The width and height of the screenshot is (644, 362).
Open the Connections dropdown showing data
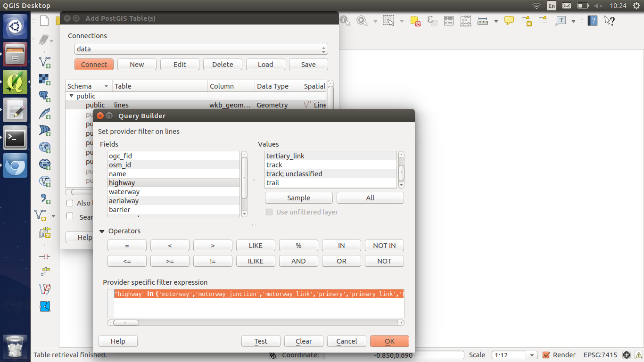tap(201, 49)
